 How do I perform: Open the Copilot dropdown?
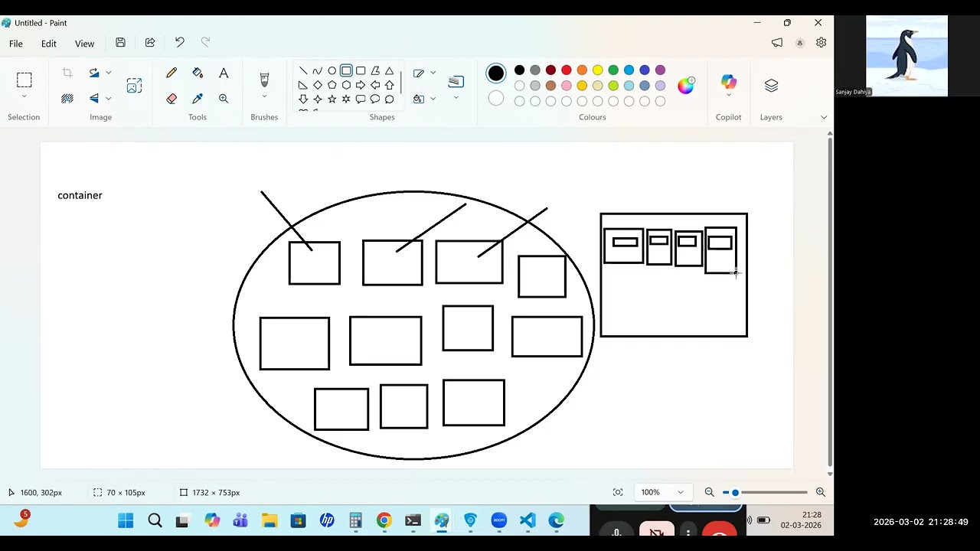[x=728, y=96]
